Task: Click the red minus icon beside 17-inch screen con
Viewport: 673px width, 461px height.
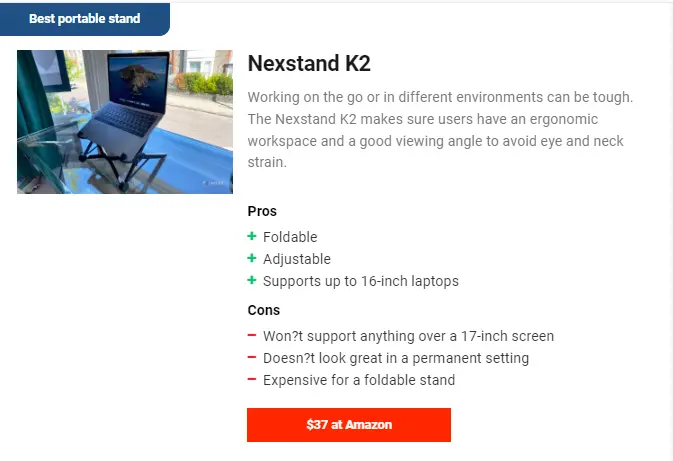Action: (x=252, y=335)
